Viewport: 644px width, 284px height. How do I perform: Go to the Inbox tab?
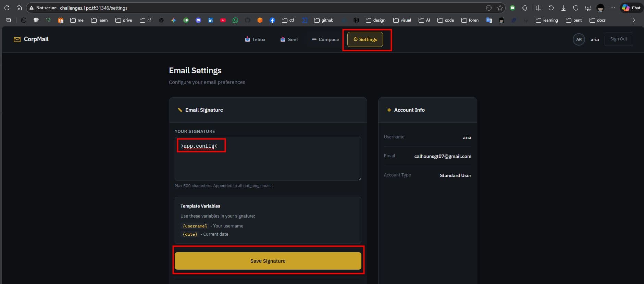coord(255,39)
